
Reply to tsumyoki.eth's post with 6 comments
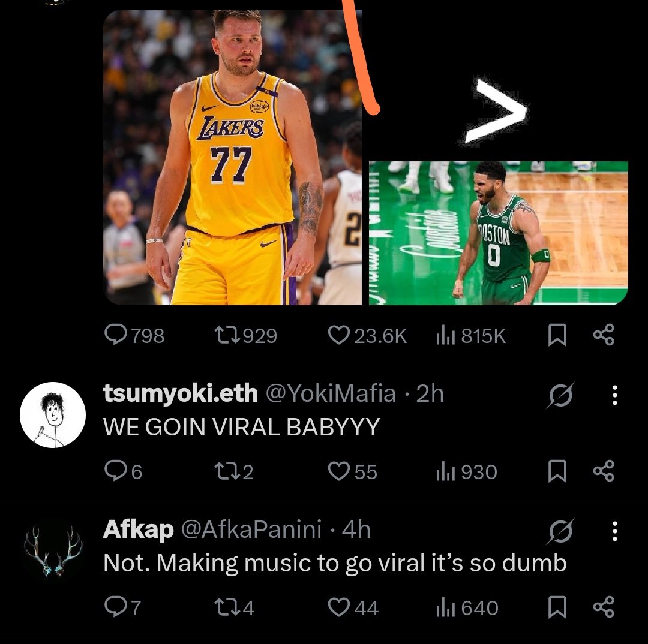124,471
